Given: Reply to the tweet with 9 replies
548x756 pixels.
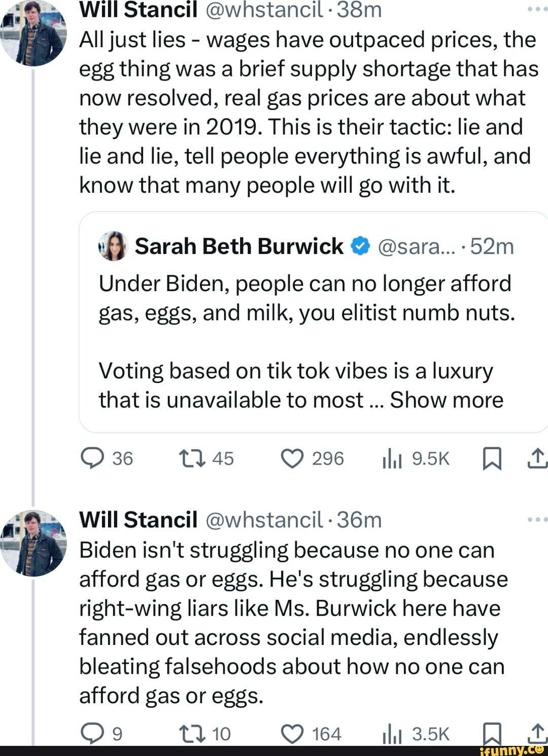Looking at the screenshot, I should pyautogui.click(x=91, y=734).
